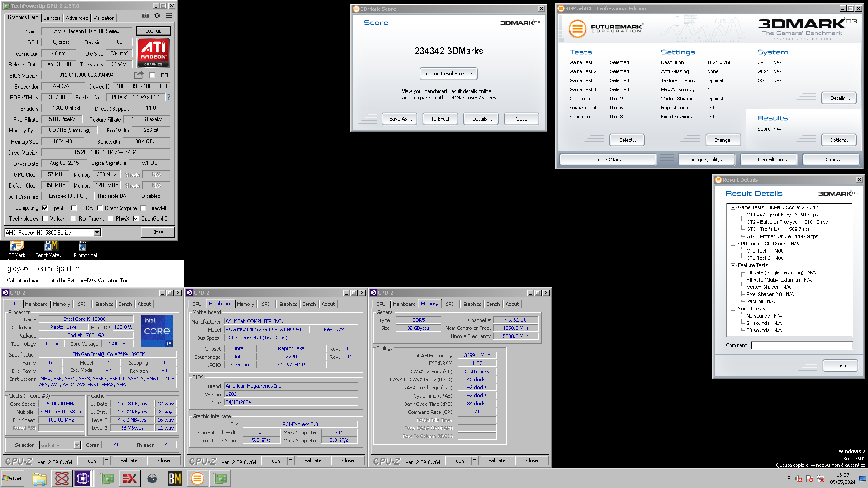Click the GPU-Z refresh icon

point(157,15)
